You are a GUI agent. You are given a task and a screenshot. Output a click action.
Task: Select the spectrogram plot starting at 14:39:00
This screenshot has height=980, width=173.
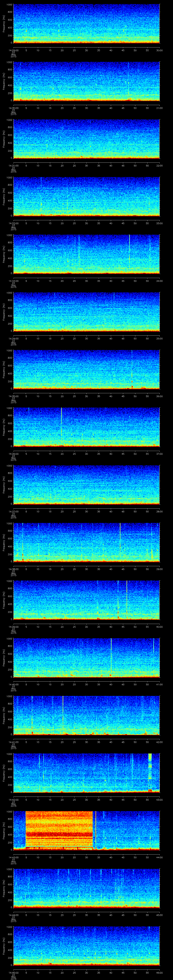point(86,600)
